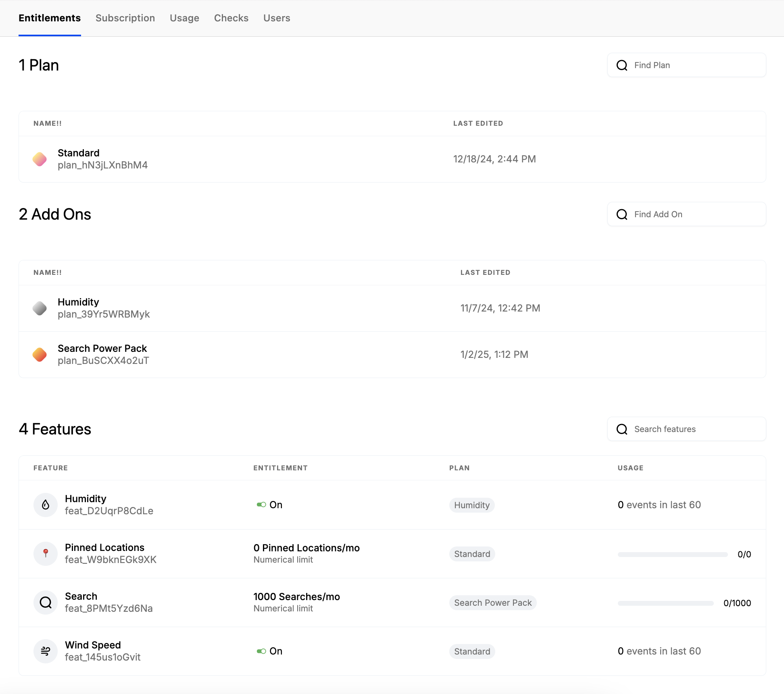Click the Wind Speed feature icon
The width and height of the screenshot is (784, 694).
point(46,651)
